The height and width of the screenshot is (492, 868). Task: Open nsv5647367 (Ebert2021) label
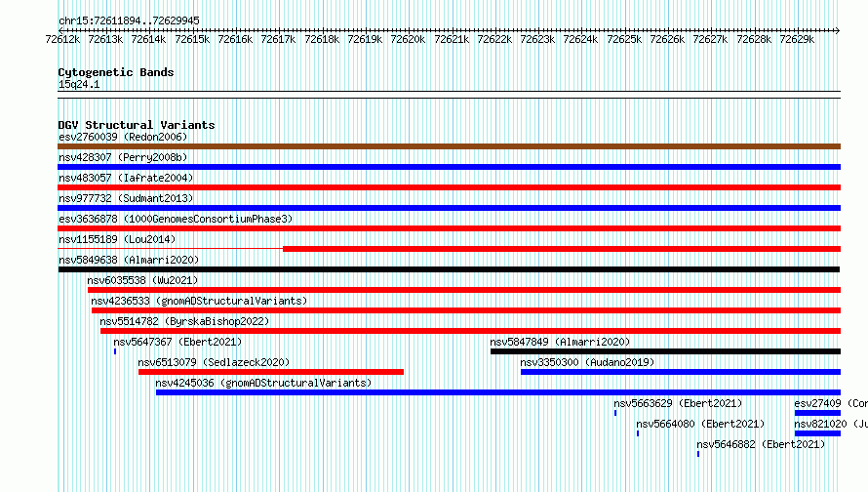point(178,342)
